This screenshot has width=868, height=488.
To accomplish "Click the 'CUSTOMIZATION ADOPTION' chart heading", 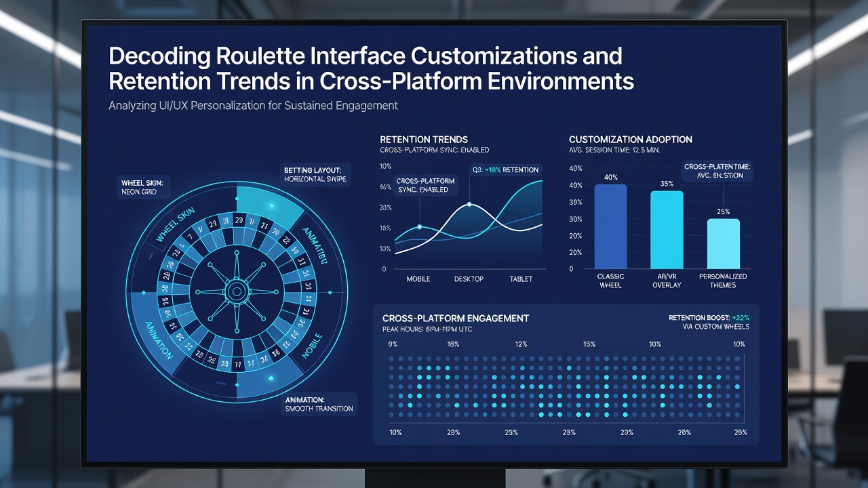I will pyautogui.click(x=631, y=139).
